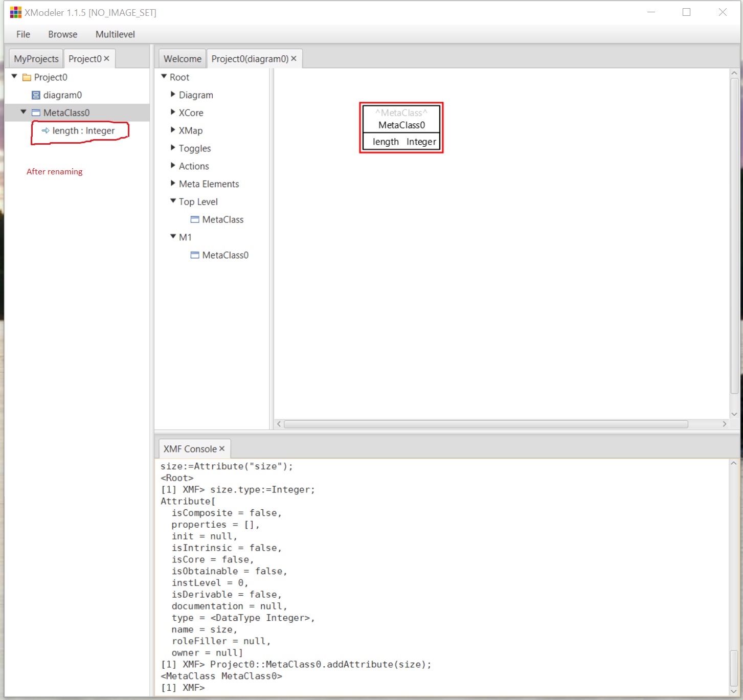Close the XMF Console tab
This screenshot has width=743, height=700.
click(222, 448)
